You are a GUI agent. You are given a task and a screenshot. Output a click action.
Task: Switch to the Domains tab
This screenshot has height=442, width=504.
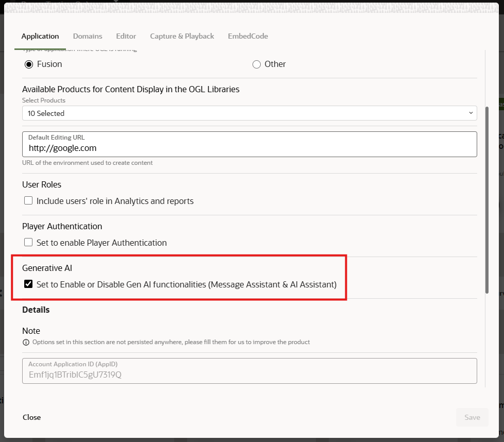tap(88, 36)
